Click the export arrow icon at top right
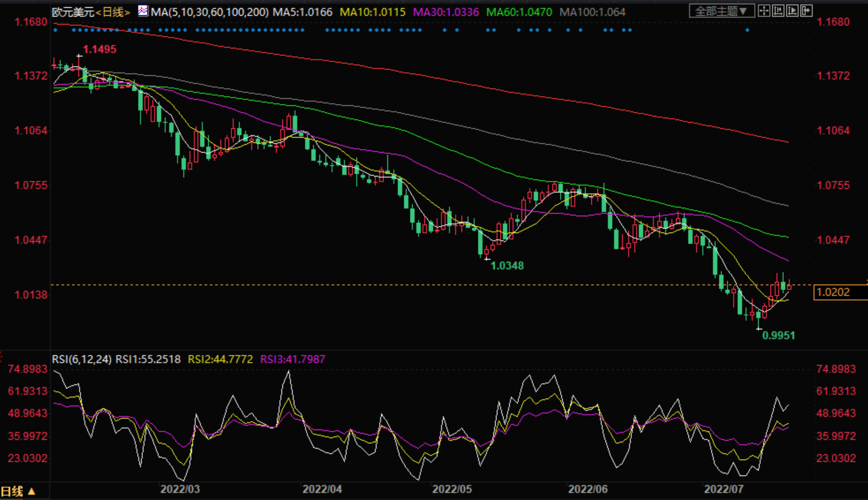 coord(806,11)
